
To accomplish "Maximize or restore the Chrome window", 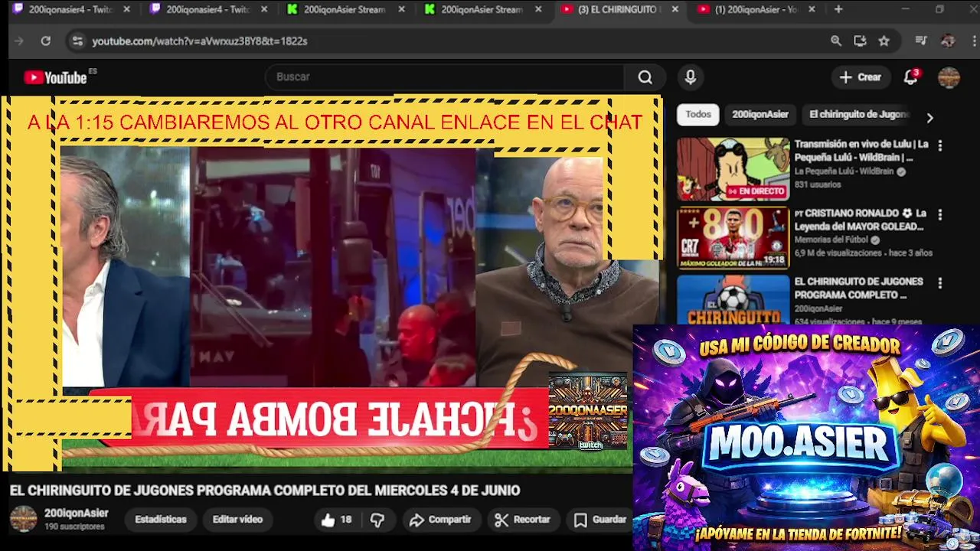I will 939,9.
